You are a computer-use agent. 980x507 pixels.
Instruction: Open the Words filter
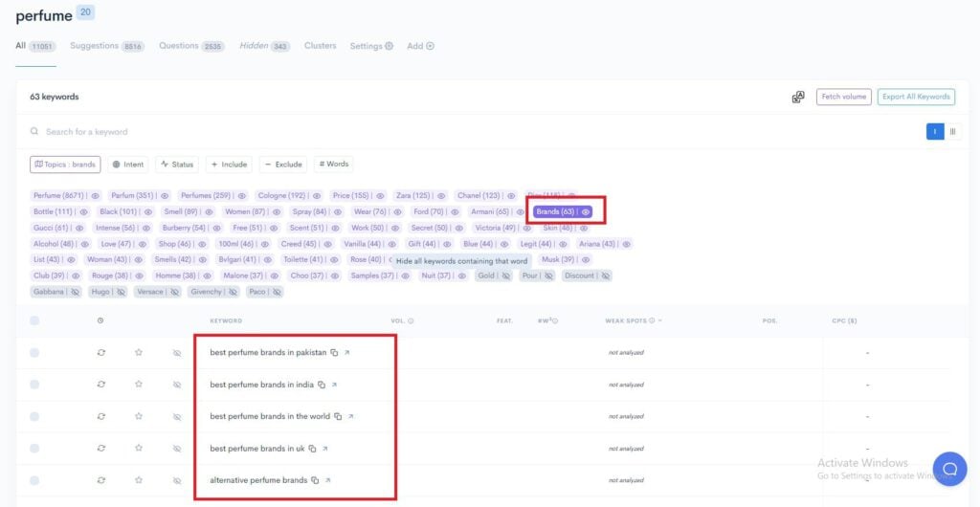point(334,165)
